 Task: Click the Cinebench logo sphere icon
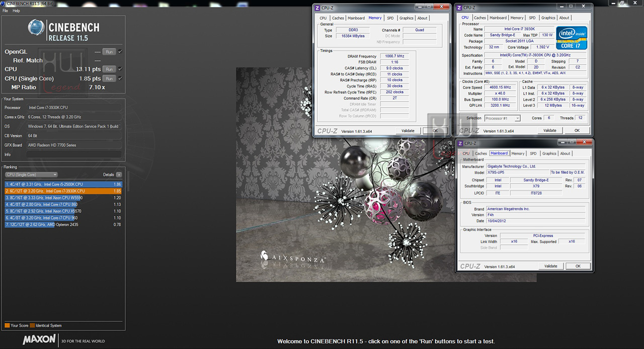[x=36, y=28]
